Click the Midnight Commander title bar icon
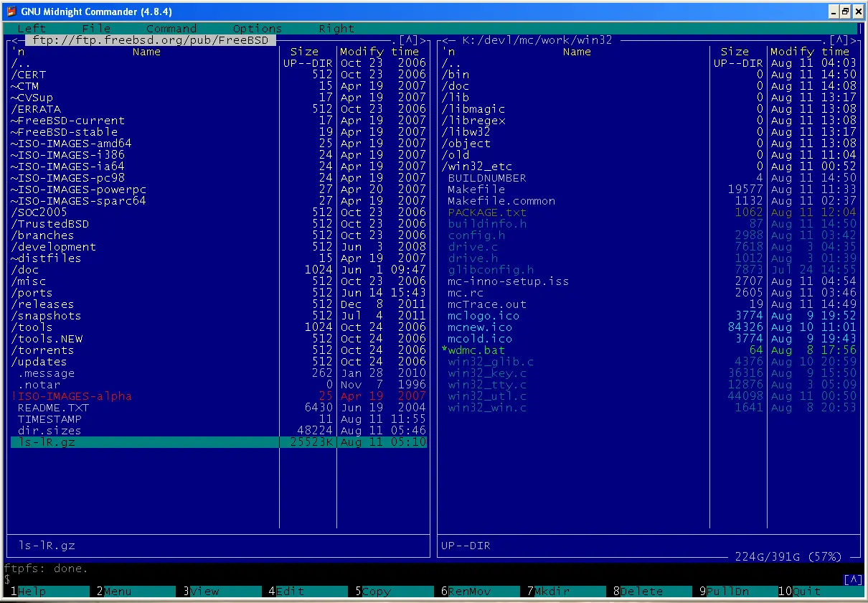Viewport: 868px width, 603px height. (x=10, y=11)
